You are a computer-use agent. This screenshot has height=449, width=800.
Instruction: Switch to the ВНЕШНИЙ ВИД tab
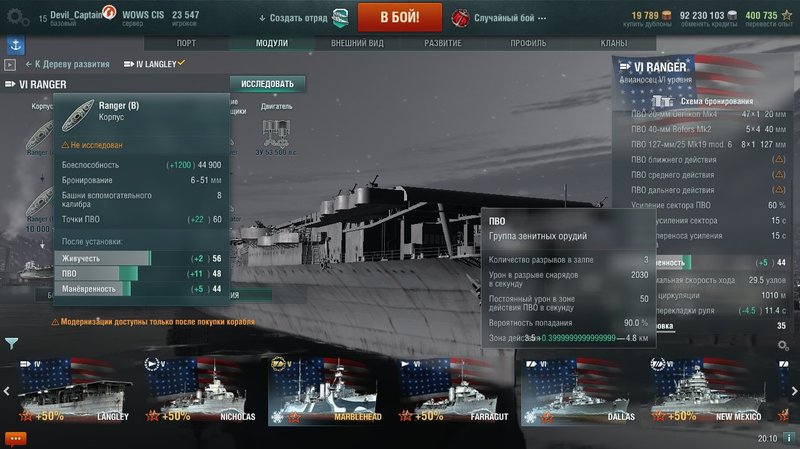(357, 43)
